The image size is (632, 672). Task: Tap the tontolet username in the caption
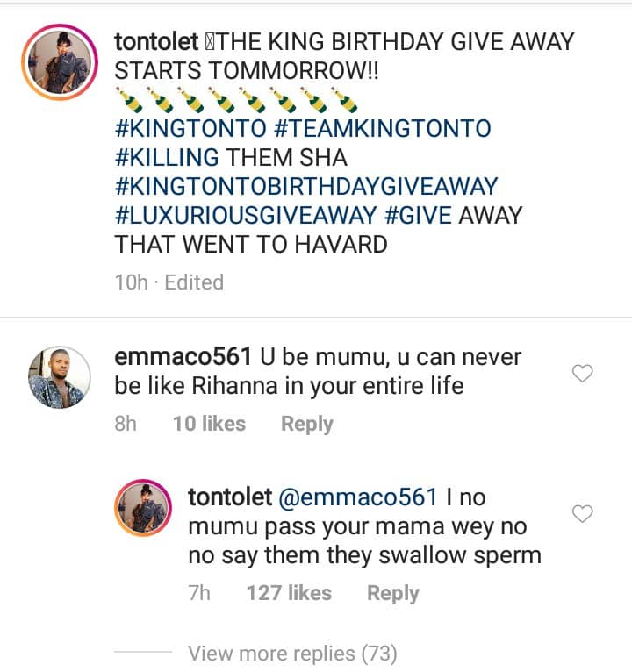164,39
